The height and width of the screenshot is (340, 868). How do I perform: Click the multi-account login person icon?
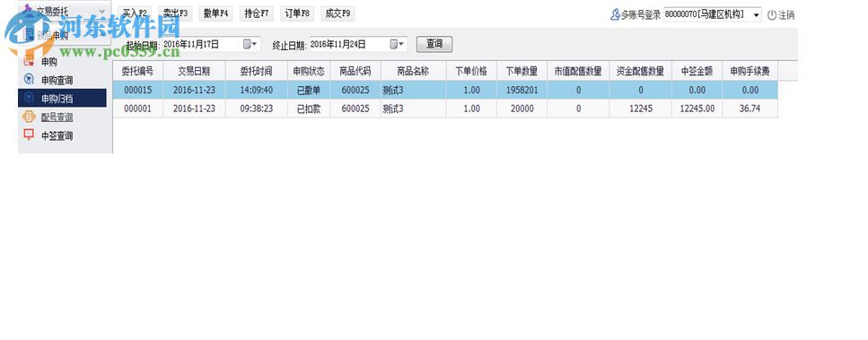pos(615,15)
